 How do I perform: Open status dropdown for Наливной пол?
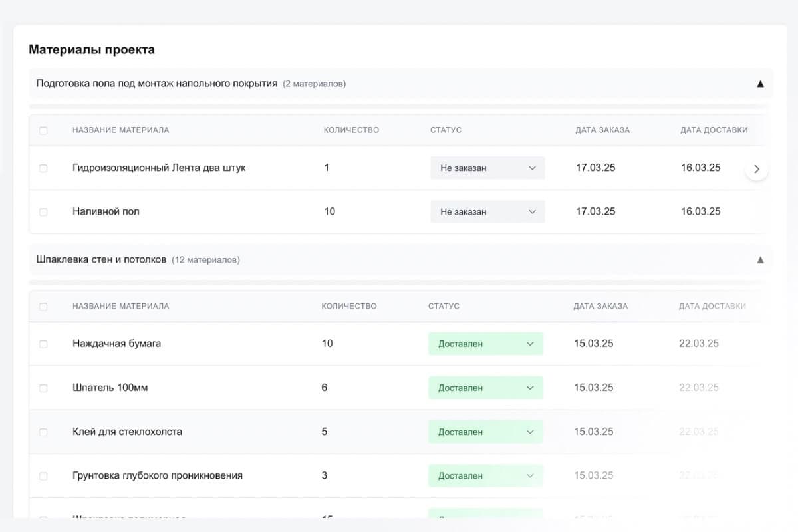point(487,212)
